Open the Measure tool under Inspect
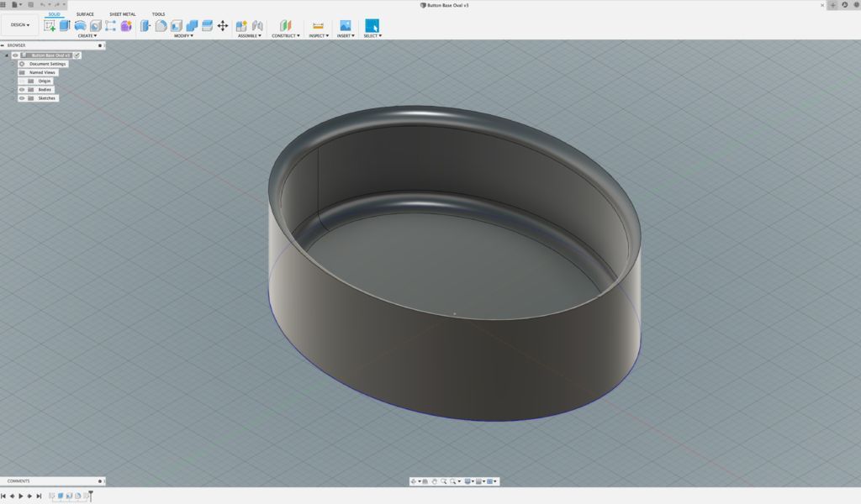 point(317,25)
